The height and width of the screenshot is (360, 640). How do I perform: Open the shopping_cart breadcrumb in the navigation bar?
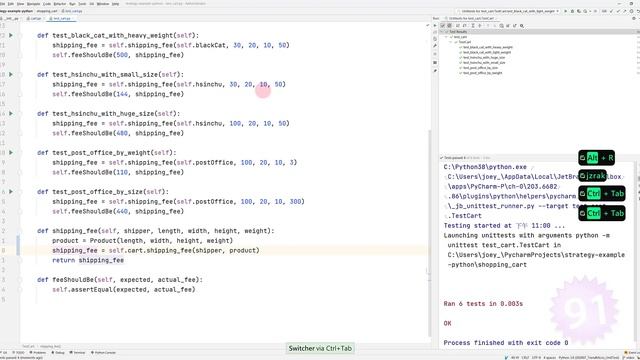[x=47, y=11]
